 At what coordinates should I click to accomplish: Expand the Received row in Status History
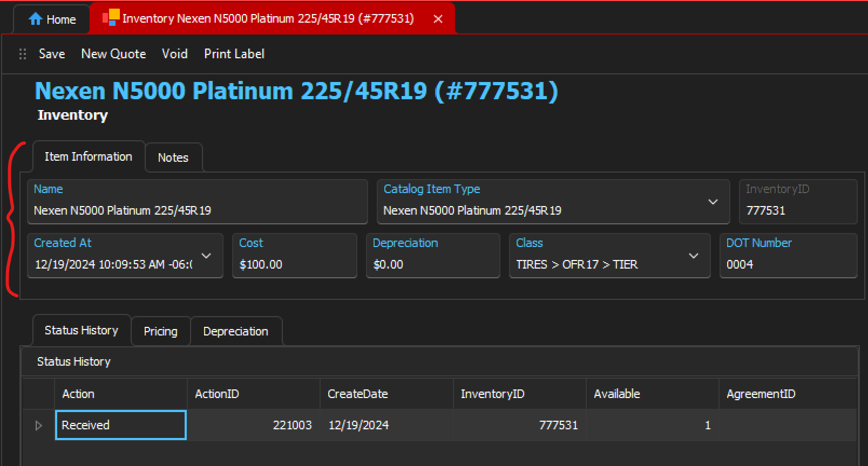pyautogui.click(x=38, y=425)
